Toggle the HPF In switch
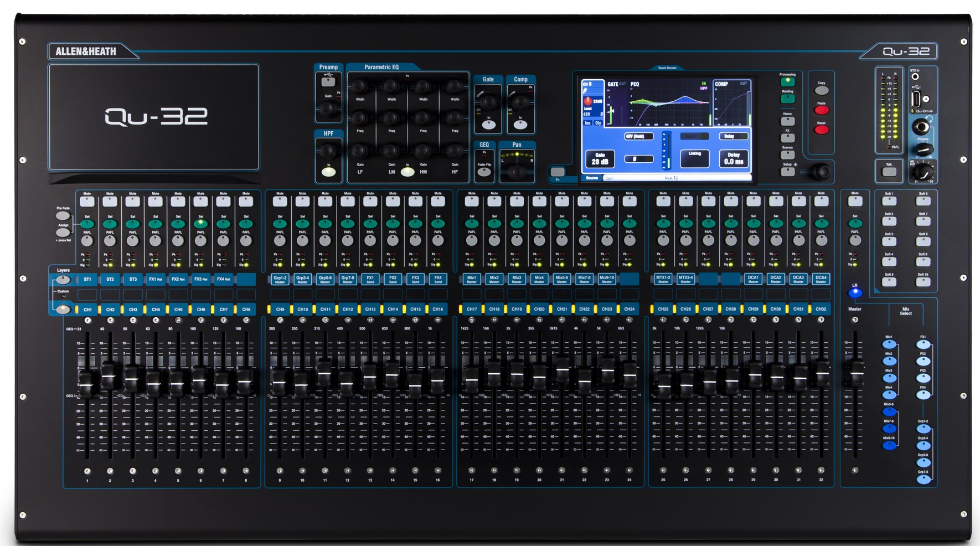980x546 pixels. coord(328,172)
